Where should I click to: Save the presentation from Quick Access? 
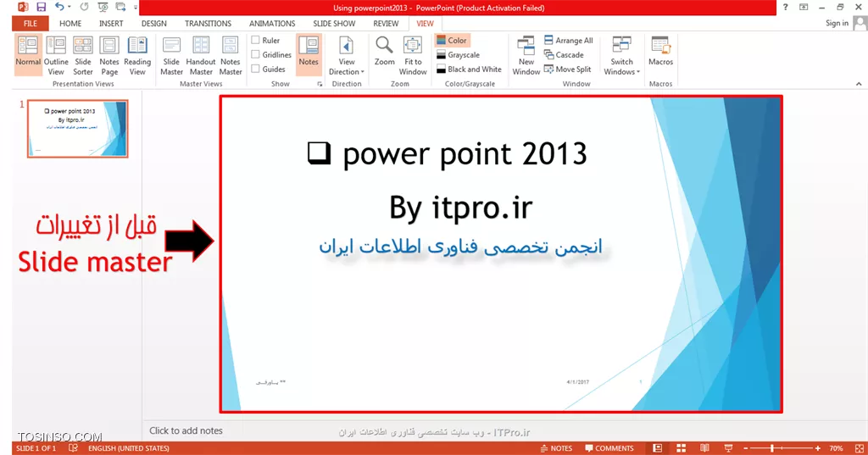pos(41,7)
